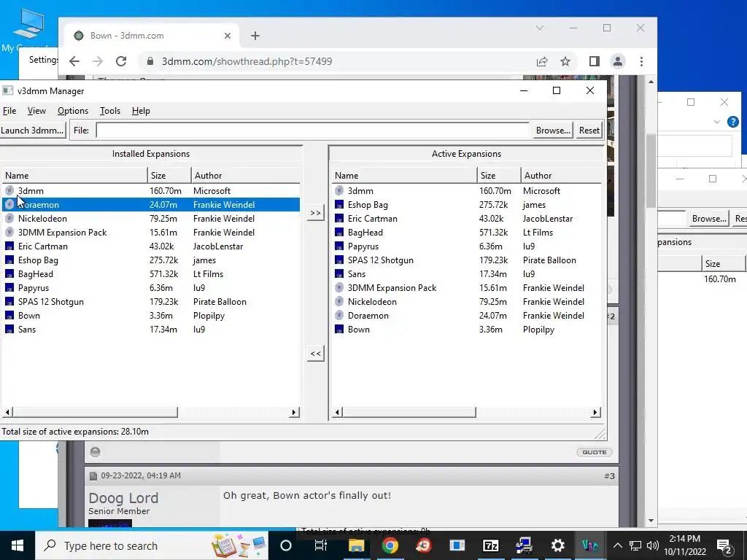Click the Sans icon in Active Expansions
This screenshot has width=747, height=560.
(339, 274)
